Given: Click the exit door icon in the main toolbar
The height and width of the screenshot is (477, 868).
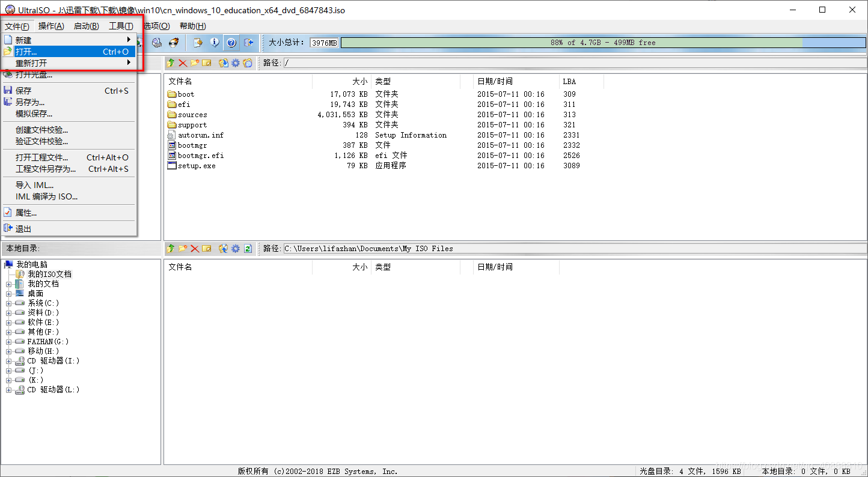Looking at the screenshot, I should [x=248, y=43].
